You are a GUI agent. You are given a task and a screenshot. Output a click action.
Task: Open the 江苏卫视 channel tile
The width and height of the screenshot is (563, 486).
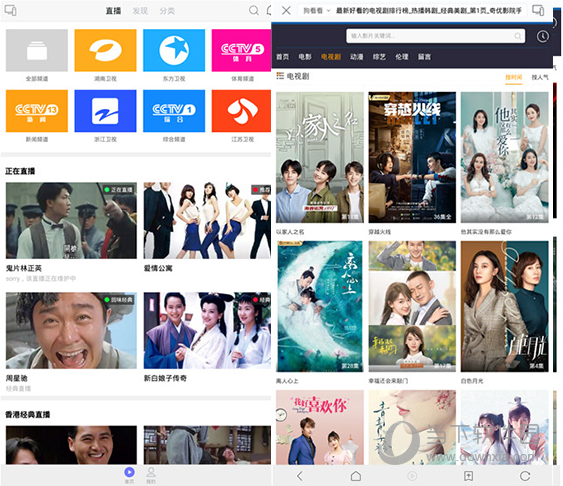point(241,111)
